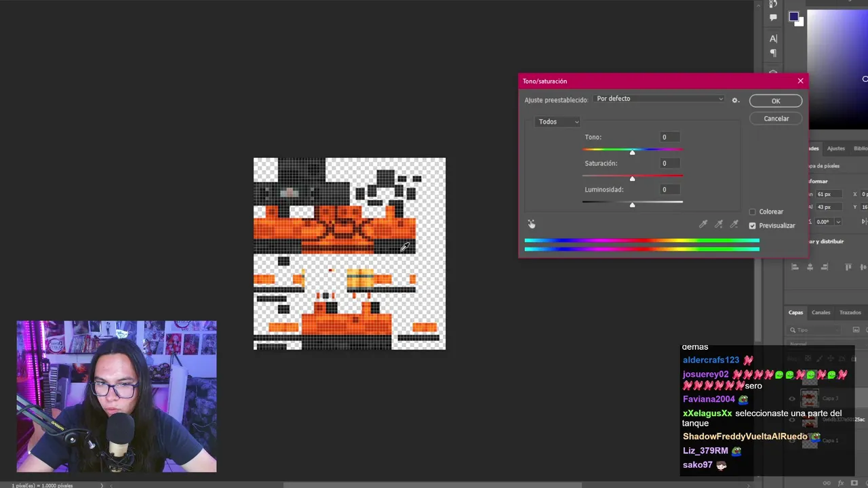Viewport: 868px width, 488px height.
Task: Open the Ajuste preestablecido dropdown
Action: click(x=659, y=99)
